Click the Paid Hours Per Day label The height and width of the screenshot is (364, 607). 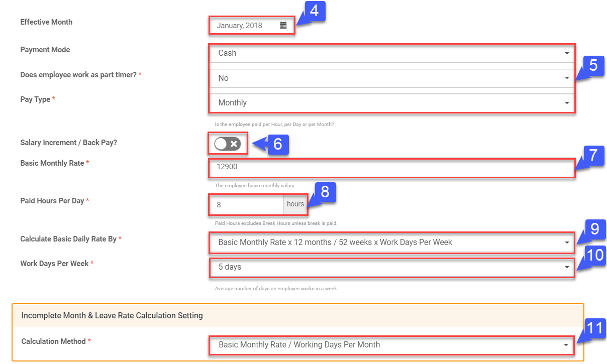pyautogui.click(x=52, y=201)
